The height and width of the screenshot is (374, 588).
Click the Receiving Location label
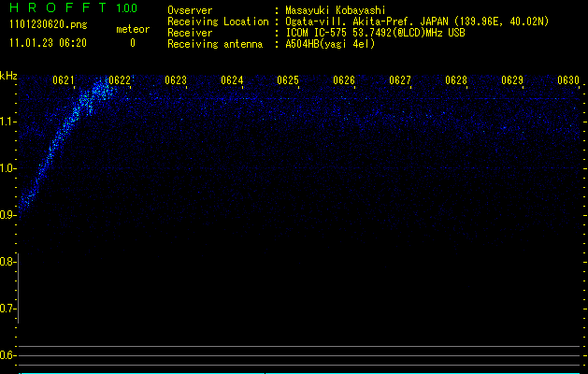(x=218, y=22)
